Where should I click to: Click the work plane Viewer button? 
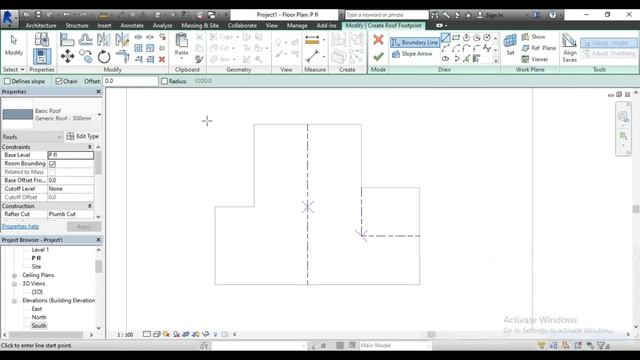pyautogui.click(x=535, y=59)
